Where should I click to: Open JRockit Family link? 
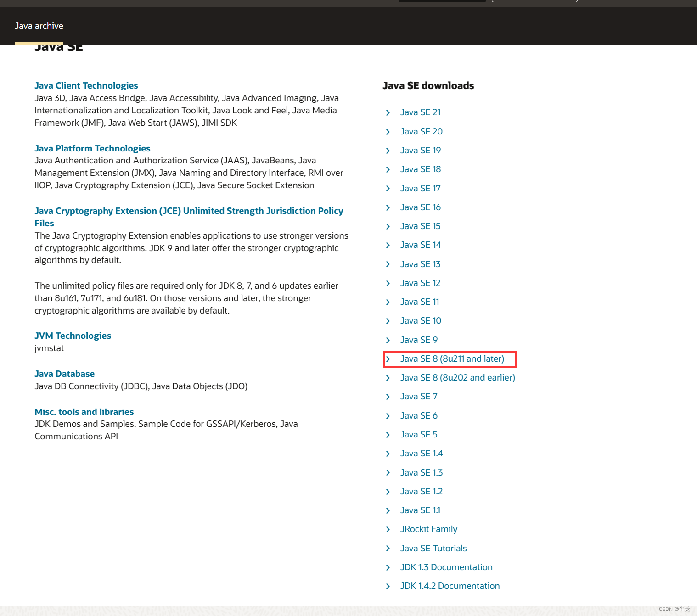pyautogui.click(x=429, y=529)
